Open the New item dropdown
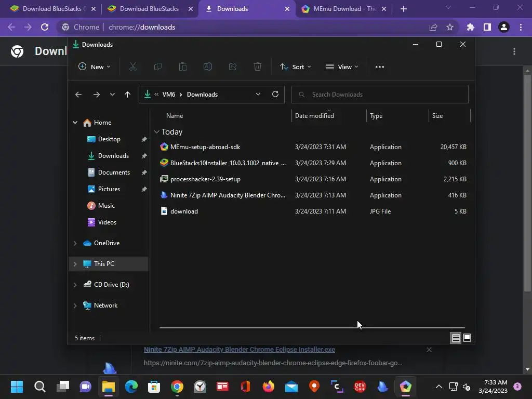This screenshot has height=399, width=532. [95, 67]
